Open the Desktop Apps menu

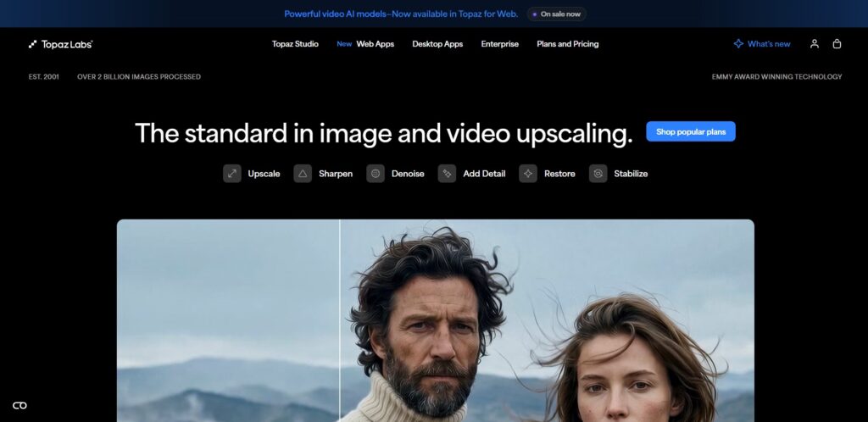coord(437,44)
